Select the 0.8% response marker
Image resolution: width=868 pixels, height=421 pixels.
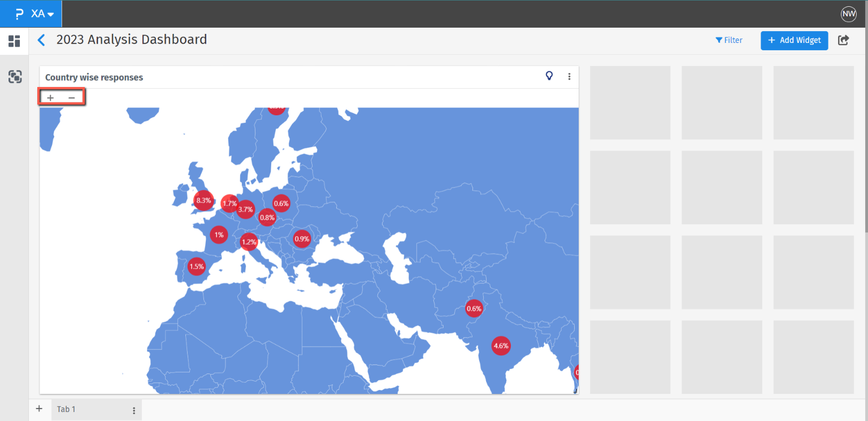click(x=267, y=217)
